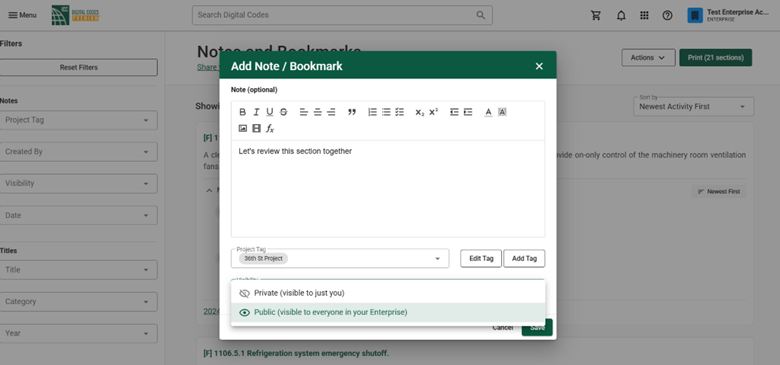Toggle italic formatting in note toolbar
The height and width of the screenshot is (365, 780).
click(x=256, y=112)
